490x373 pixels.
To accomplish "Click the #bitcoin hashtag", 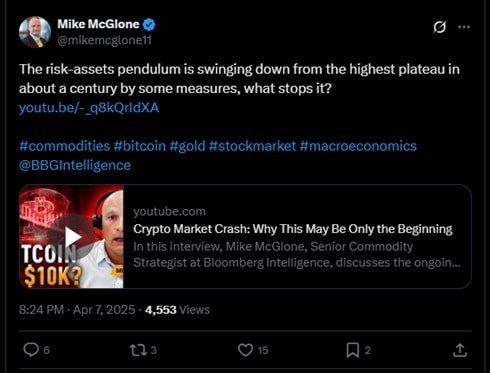I will click(x=140, y=146).
